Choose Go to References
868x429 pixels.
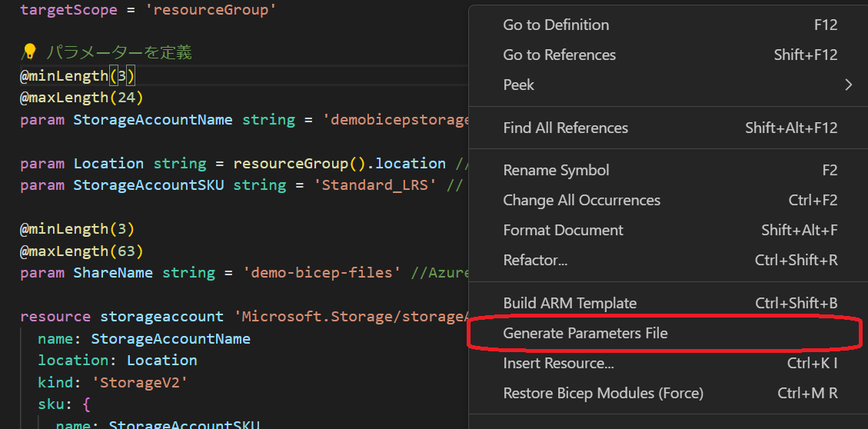tap(663, 55)
